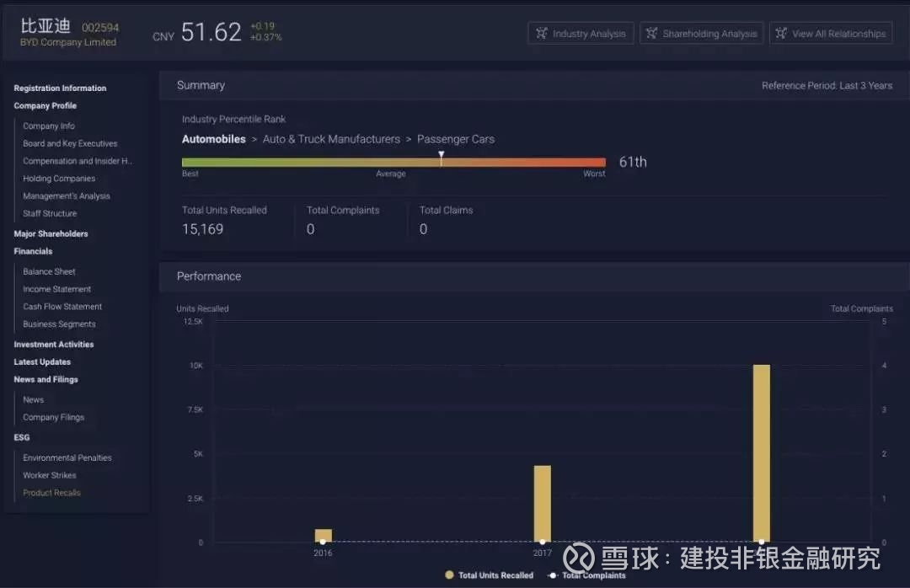The image size is (910, 588).
Task: Go to Investment Activities
Action: [54, 345]
